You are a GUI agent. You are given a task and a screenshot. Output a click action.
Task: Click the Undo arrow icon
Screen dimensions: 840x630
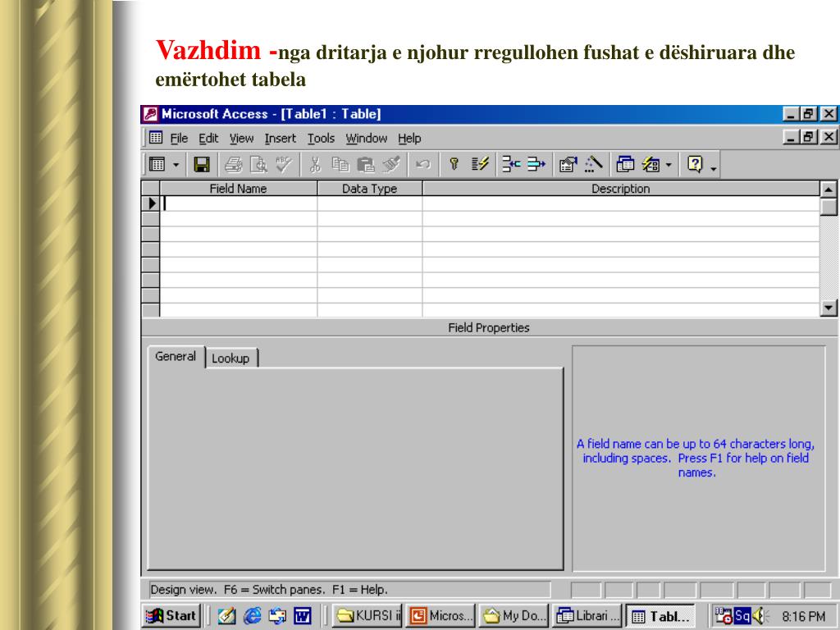[x=422, y=164]
